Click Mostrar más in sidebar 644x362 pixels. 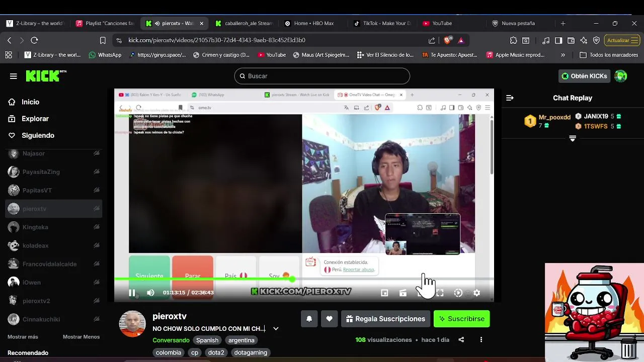click(x=23, y=337)
